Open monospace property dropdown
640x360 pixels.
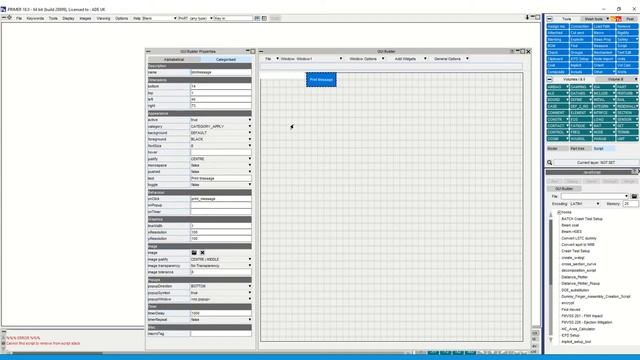221,165
